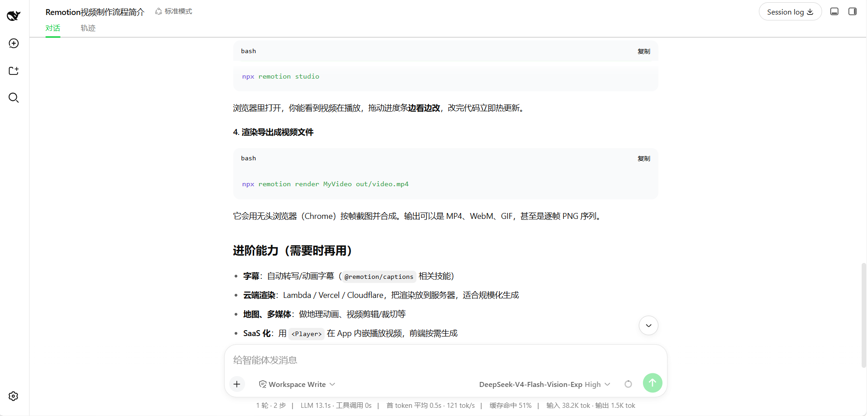Click the context usage circle indicator
The width and height of the screenshot is (868, 416).
pos(628,384)
